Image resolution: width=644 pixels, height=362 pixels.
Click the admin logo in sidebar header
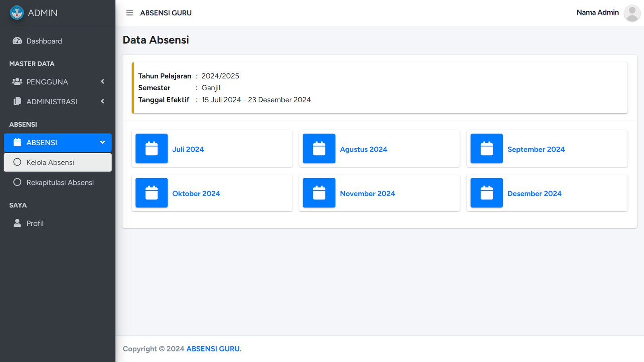click(x=17, y=13)
